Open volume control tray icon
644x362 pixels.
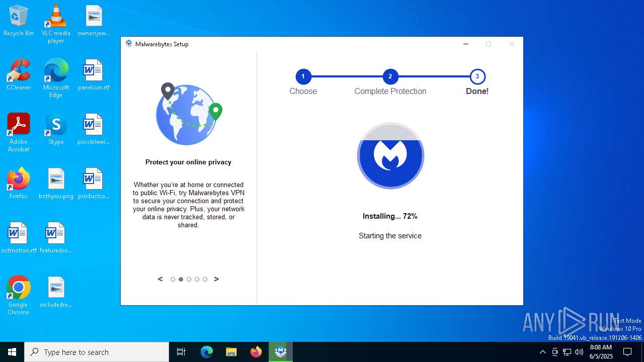coord(579,352)
